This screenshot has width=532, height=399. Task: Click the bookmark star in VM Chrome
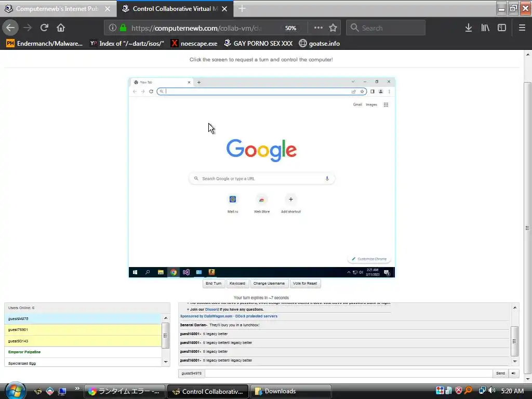click(x=362, y=91)
